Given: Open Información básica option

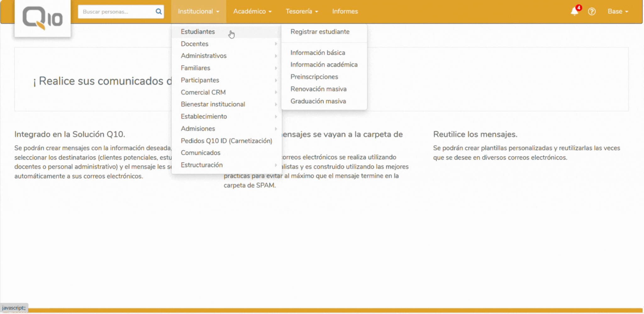Looking at the screenshot, I should click(x=318, y=53).
